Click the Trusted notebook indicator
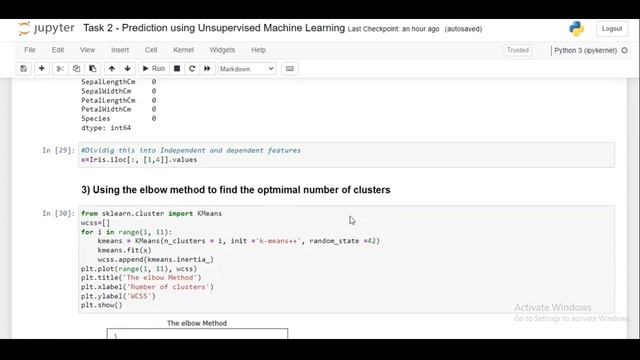The width and height of the screenshot is (640, 360). [x=518, y=50]
